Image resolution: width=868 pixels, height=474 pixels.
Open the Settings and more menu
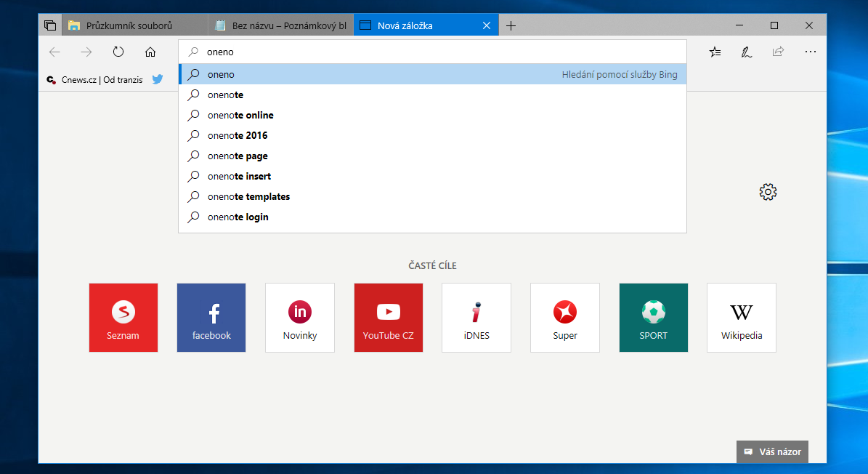811,52
